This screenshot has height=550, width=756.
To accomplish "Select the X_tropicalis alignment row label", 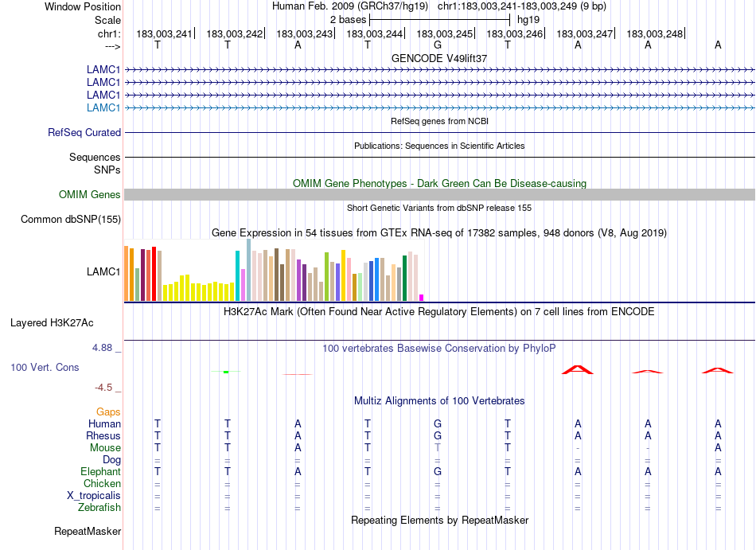I will [x=94, y=496].
